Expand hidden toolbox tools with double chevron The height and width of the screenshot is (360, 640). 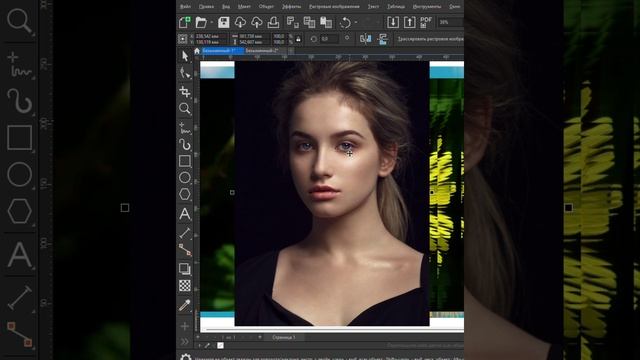coord(185,341)
